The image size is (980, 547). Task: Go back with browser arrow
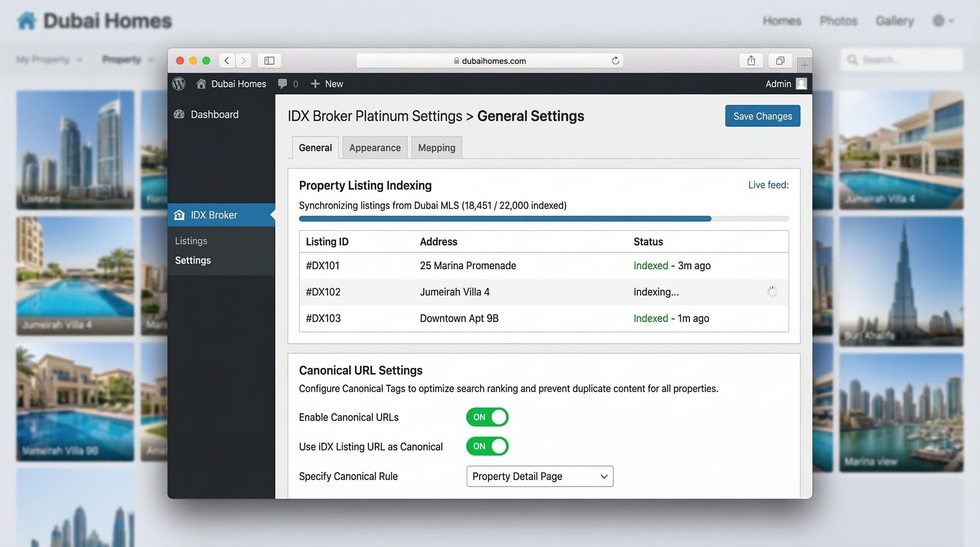coord(227,61)
